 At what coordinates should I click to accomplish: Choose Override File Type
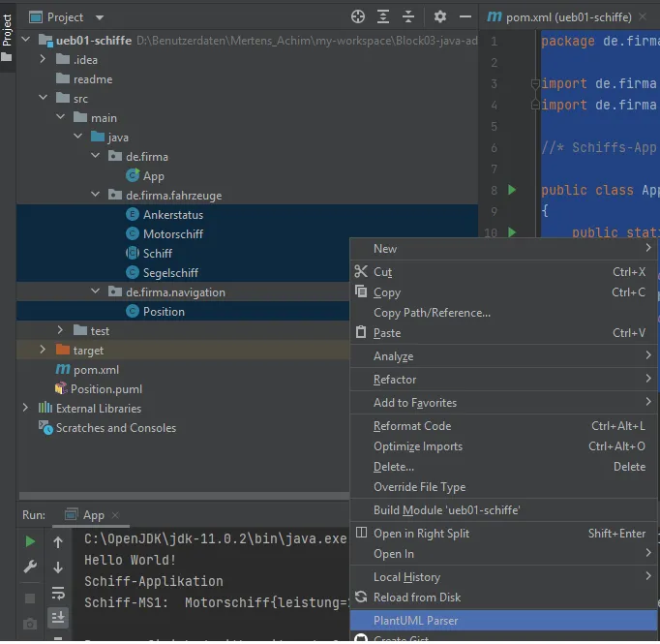503,487
